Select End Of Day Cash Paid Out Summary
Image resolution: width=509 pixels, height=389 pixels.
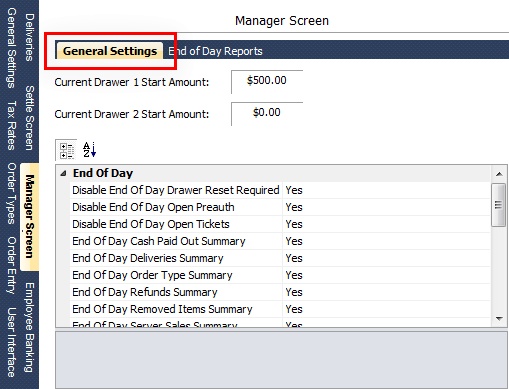[176, 241]
